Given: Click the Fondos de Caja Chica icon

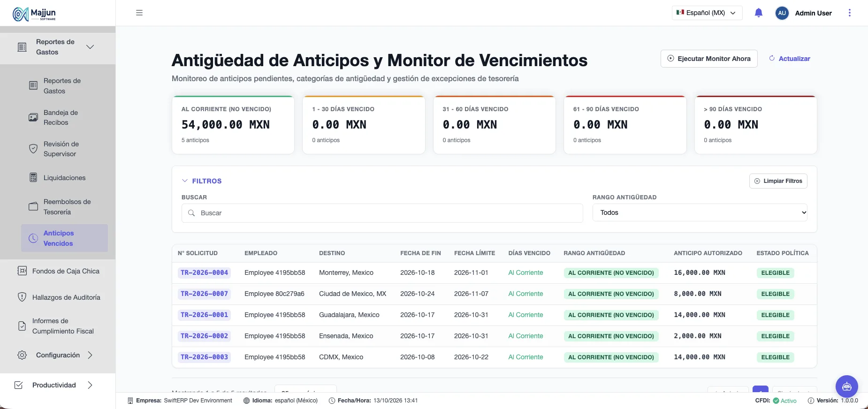Looking at the screenshot, I should tap(22, 271).
